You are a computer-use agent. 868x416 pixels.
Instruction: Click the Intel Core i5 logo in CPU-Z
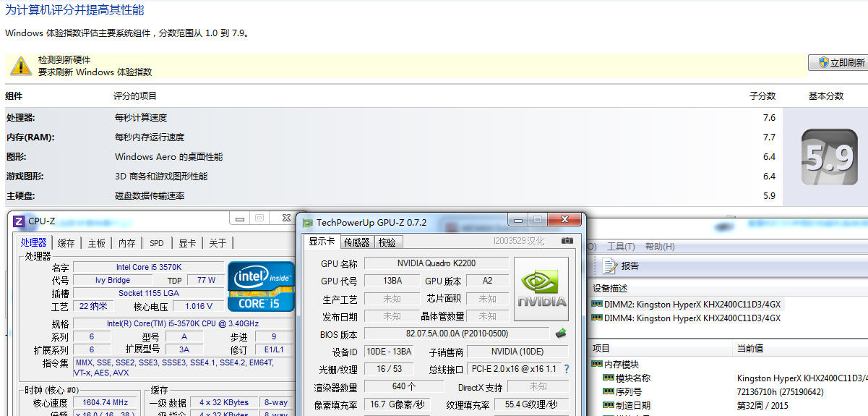(x=261, y=286)
